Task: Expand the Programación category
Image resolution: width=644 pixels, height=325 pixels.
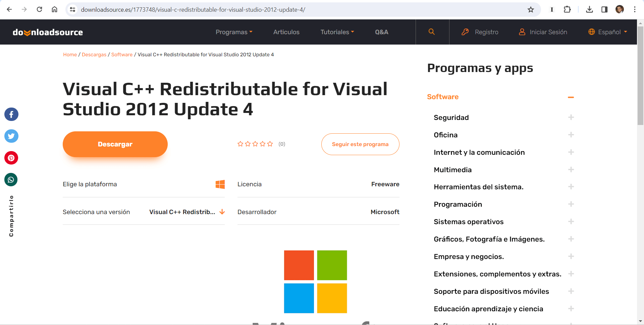Action: (571, 204)
